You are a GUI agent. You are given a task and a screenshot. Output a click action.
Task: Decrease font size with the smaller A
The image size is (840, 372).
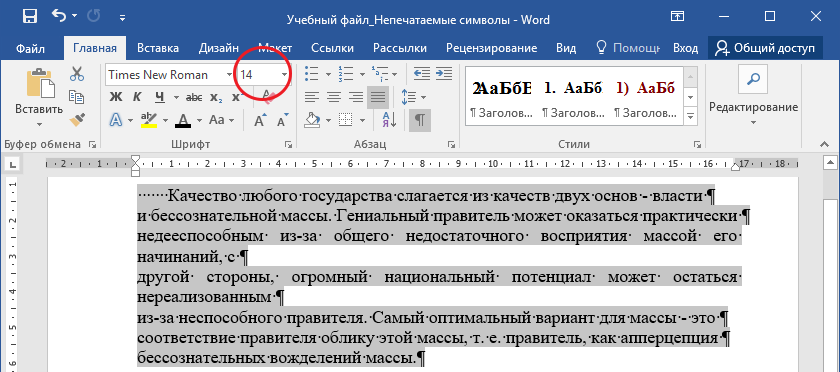pyautogui.click(x=282, y=120)
